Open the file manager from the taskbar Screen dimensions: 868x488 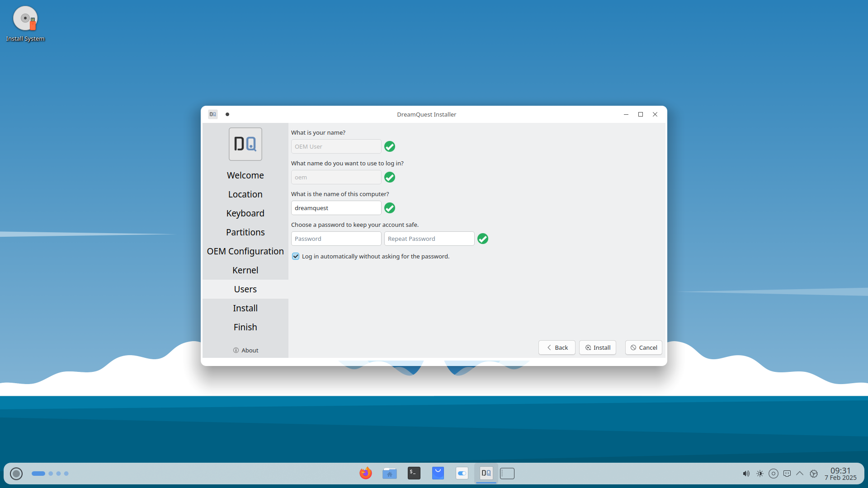pos(390,473)
